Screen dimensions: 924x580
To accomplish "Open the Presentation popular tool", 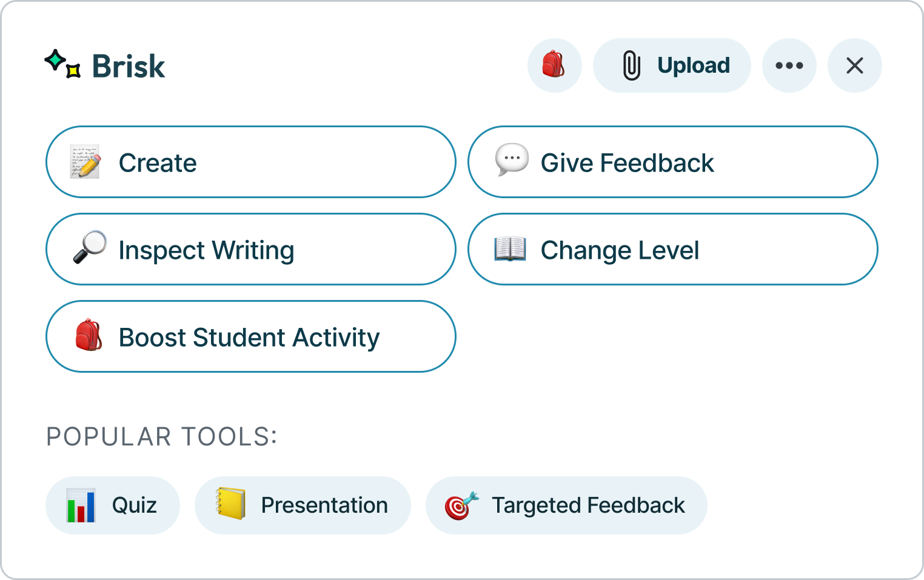I will tap(303, 505).
